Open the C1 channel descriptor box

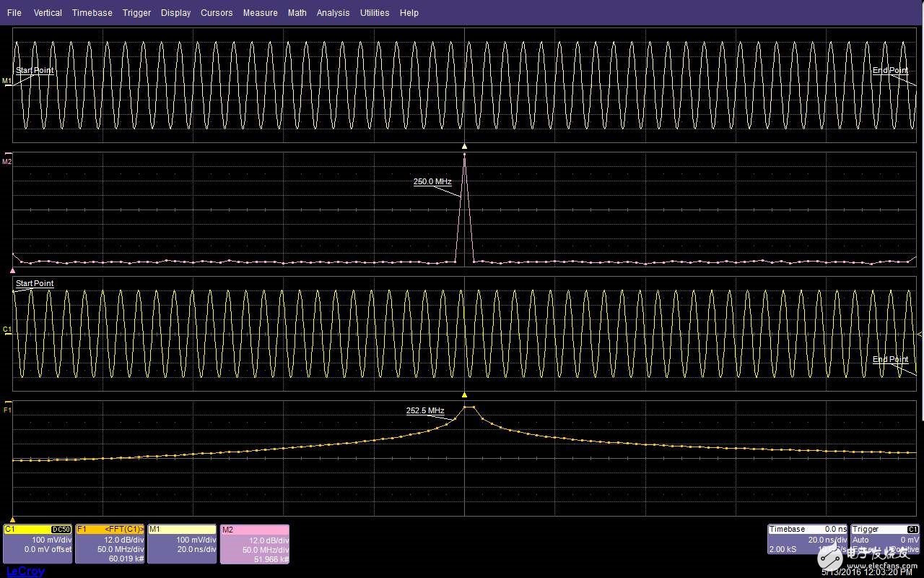click(38, 544)
